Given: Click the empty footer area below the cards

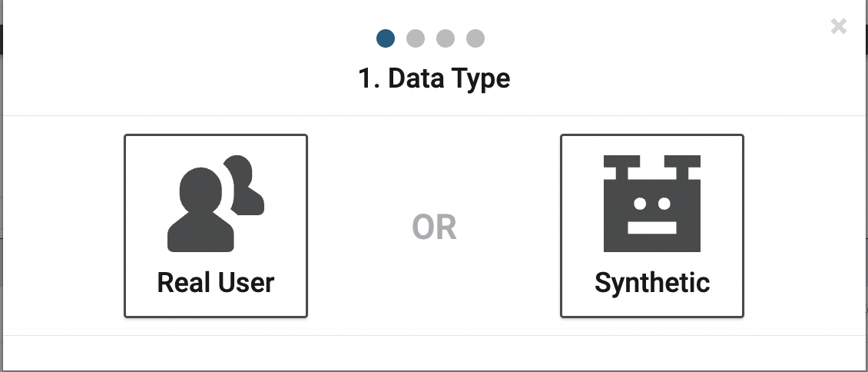Looking at the screenshot, I should (434, 354).
